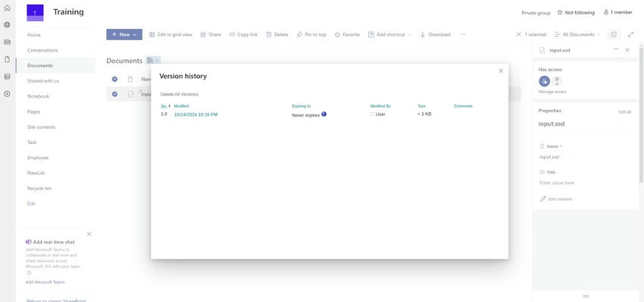Click the Size column header

(x=422, y=106)
